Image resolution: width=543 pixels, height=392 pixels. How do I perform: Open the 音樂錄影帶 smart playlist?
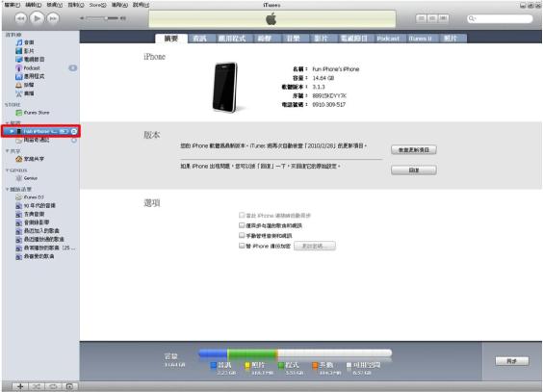tap(32, 222)
